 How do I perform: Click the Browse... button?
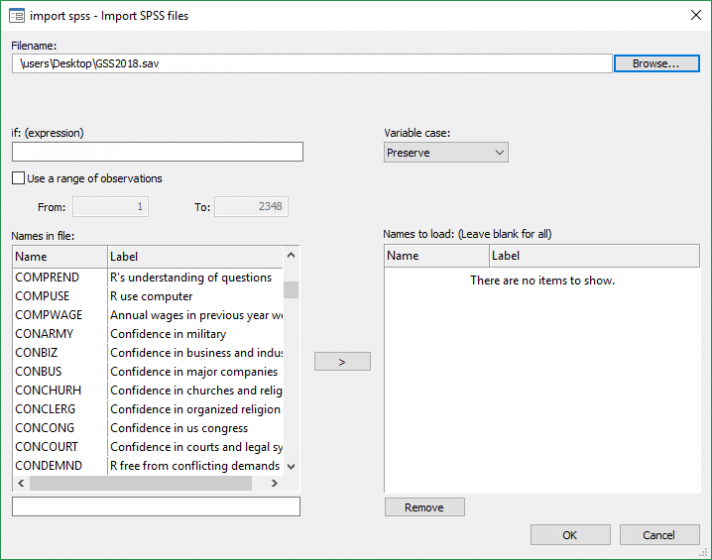[656, 64]
